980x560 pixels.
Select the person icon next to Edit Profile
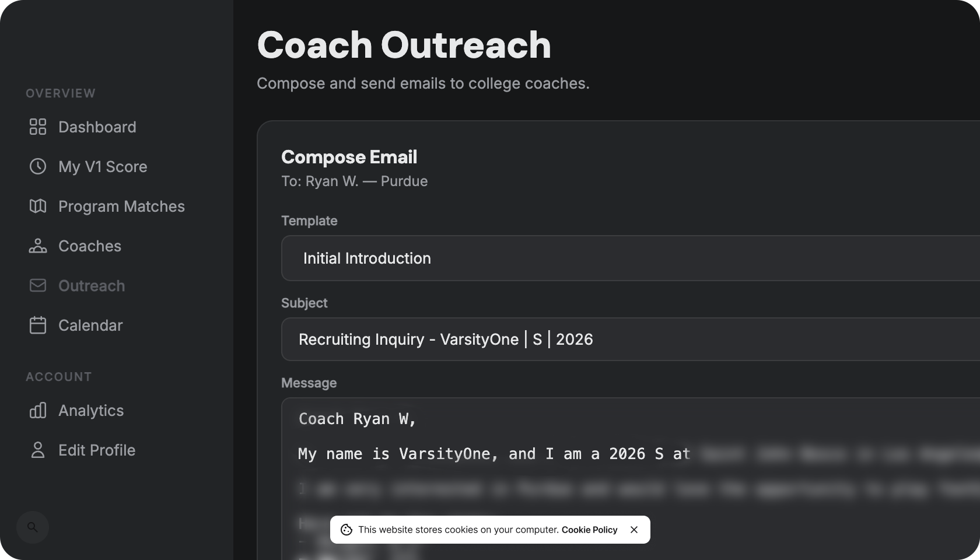pos(38,450)
